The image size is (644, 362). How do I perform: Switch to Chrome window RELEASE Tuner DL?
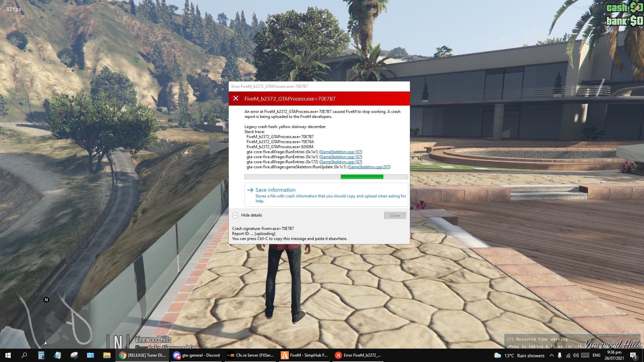point(143,355)
